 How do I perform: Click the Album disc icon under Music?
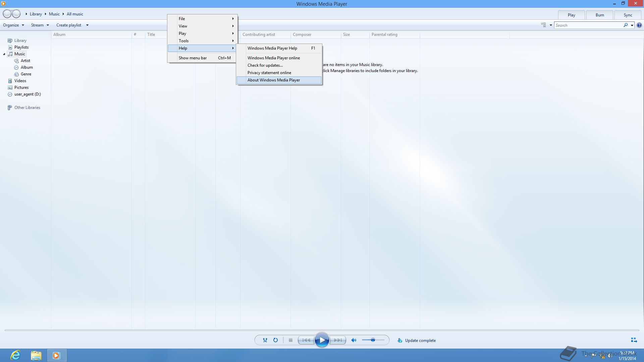coord(16,67)
